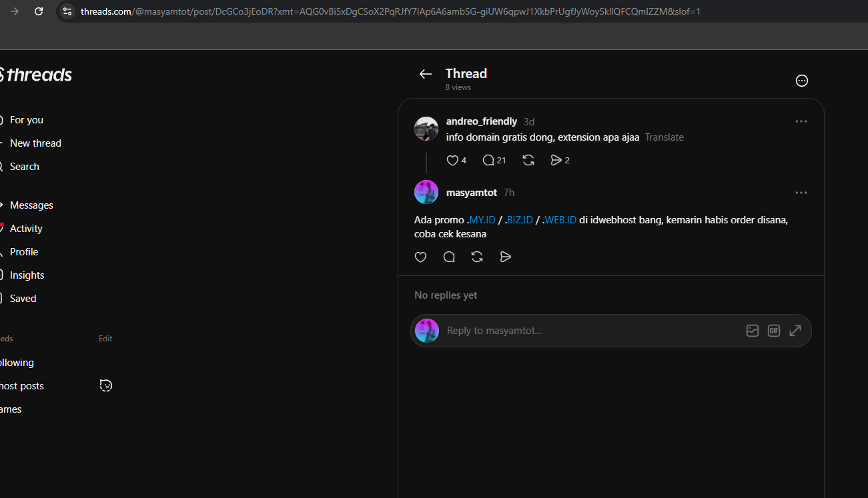The image size is (868, 498).
Task: Open masyamtot's avatar in the thread
Action: pos(426,192)
